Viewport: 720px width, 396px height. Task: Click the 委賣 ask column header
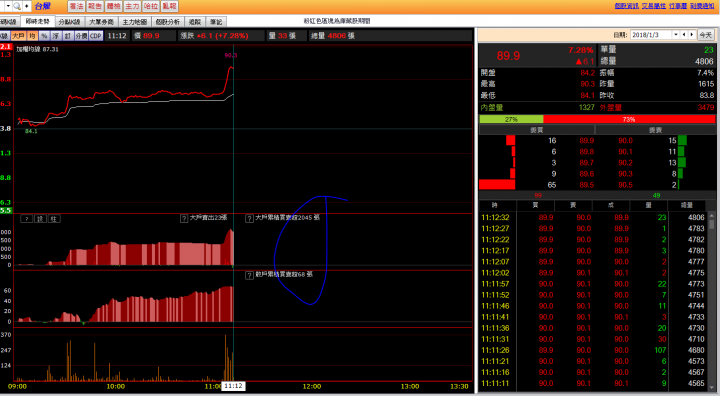(655, 130)
